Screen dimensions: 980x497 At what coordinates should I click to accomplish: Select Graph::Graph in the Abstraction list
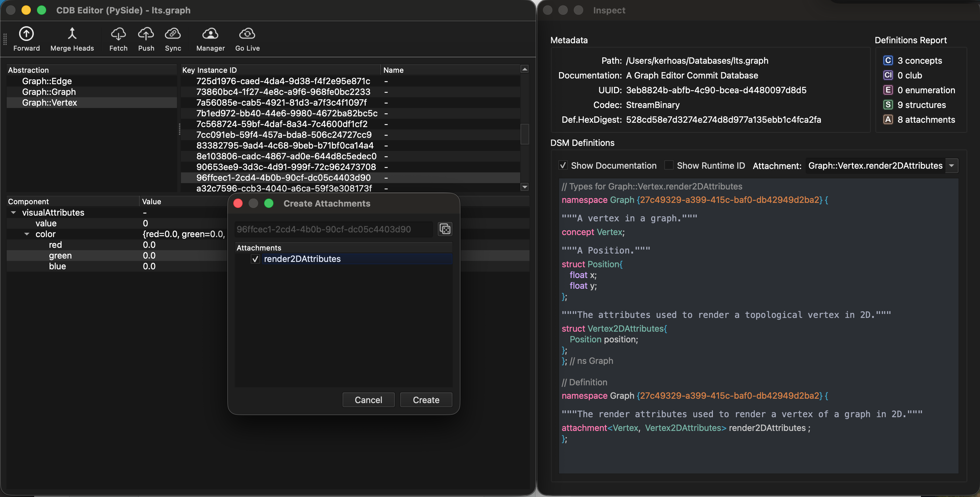(49, 92)
